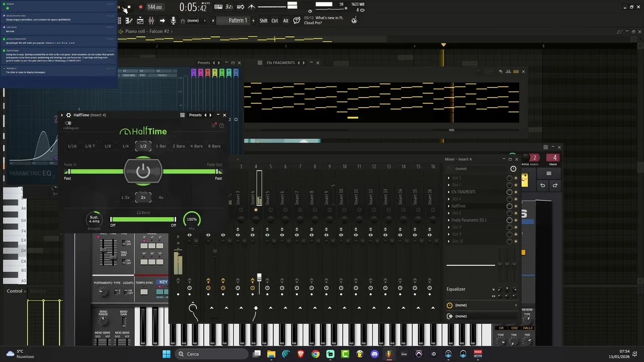Open the mixer toolbar icon
644x362 pixels.
click(x=151, y=21)
